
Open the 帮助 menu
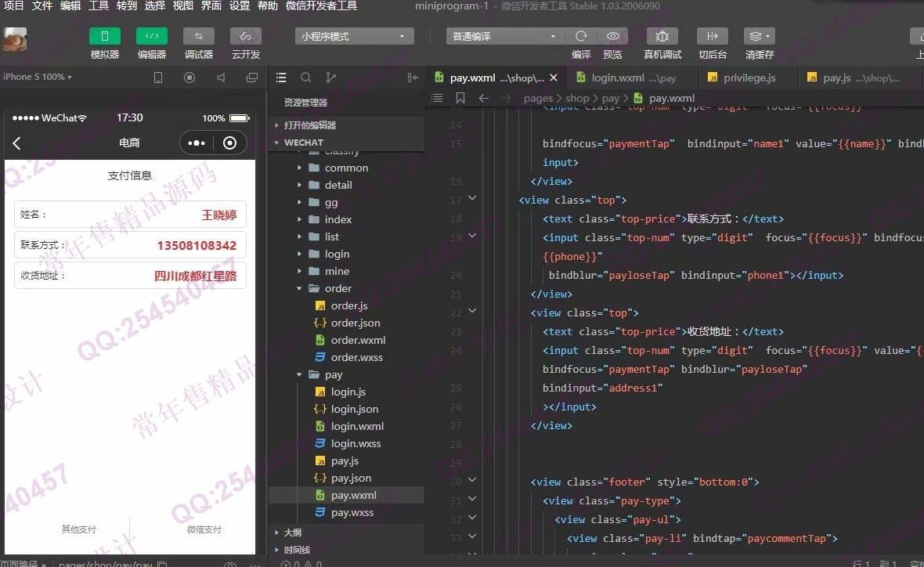click(268, 6)
